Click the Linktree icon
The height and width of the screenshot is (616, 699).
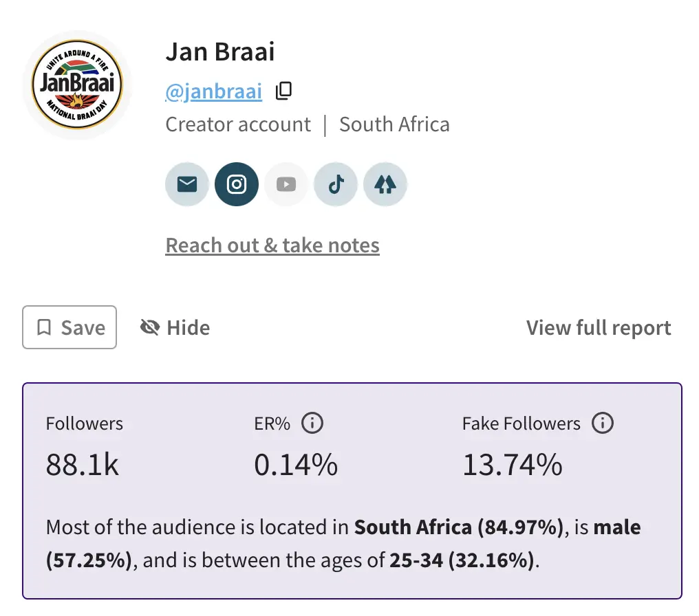pyautogui.click(x=385, y=184)
